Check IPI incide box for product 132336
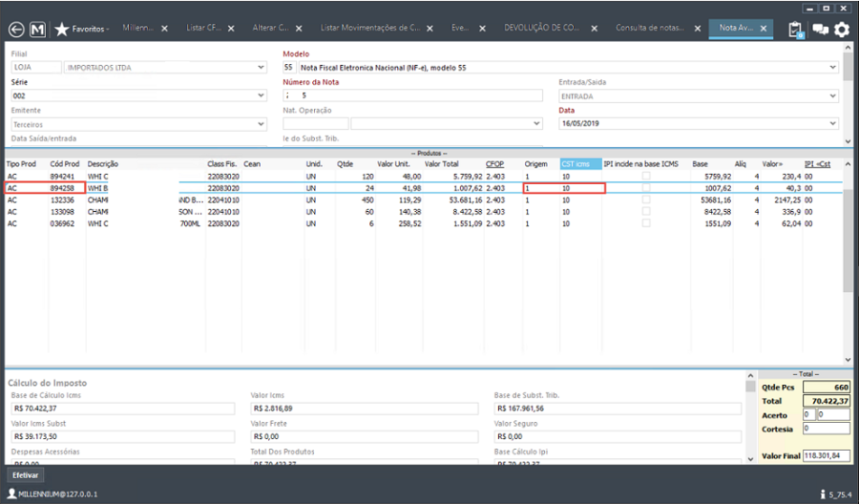859x504 pixels. tap(646, 199)
